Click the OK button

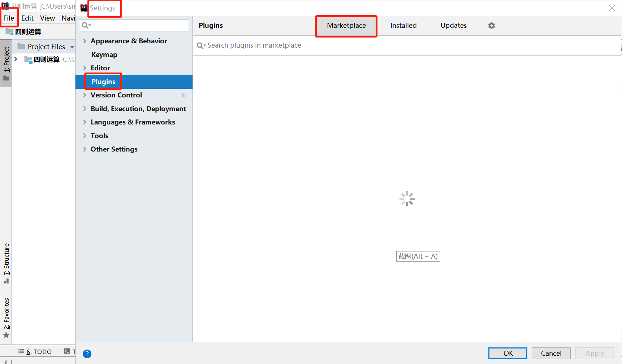508,353
